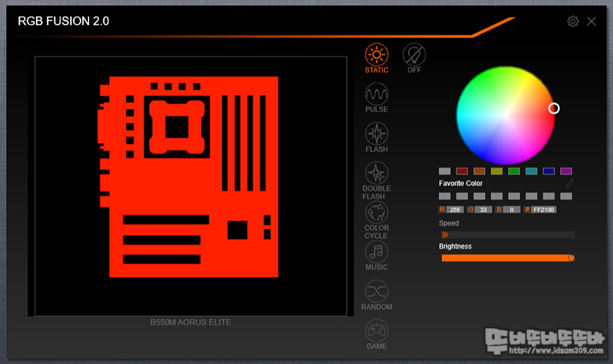The height and width of the screenshot is (364, 613).
Task: Pick the purple preset color swatch
Action: (x=566, y=171)
